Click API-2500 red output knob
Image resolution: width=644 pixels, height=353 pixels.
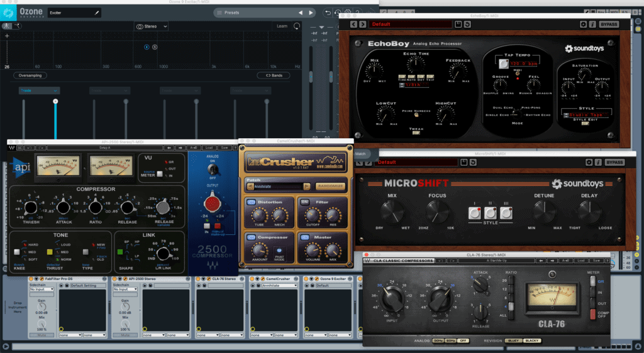tap(213, 204)
